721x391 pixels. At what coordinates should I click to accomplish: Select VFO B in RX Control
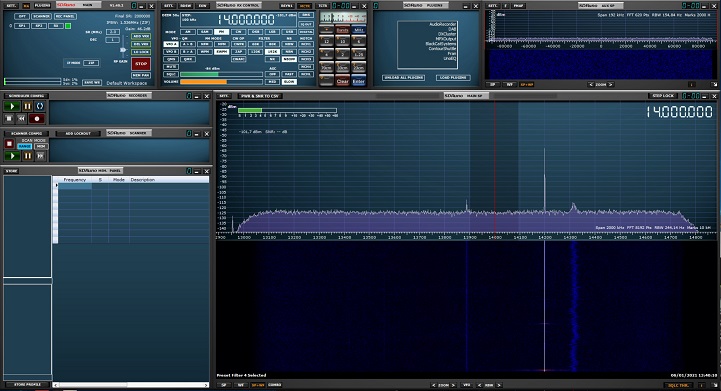(x=171, y=52)
